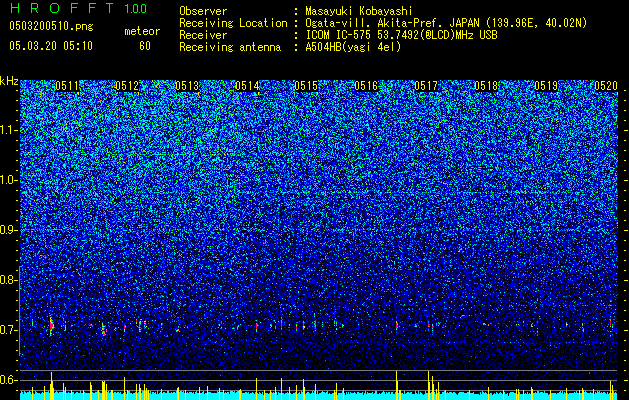Click the 0518 time marker
Image resolution: width=629 pixels, height=400 pixels.
(x=486, y=86)
